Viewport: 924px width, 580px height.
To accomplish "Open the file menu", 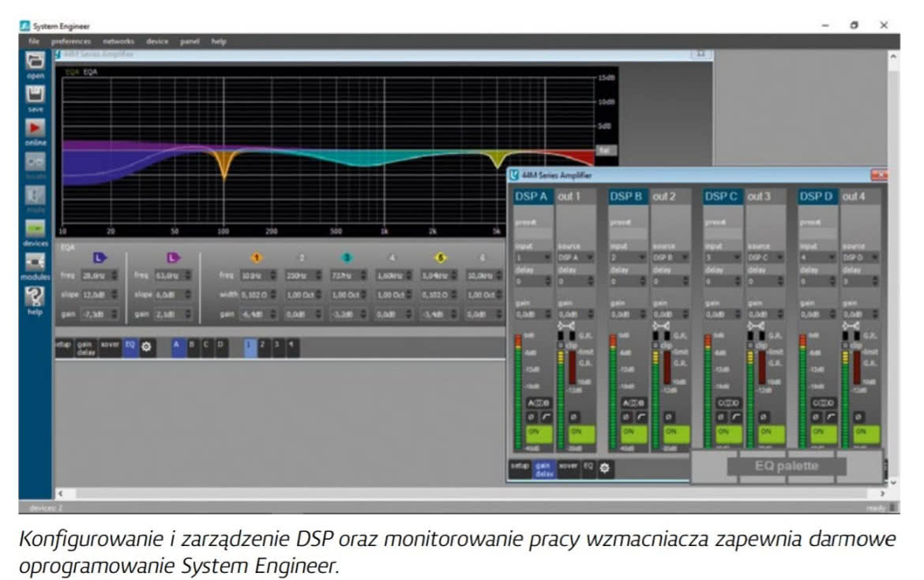I will 34,41.
